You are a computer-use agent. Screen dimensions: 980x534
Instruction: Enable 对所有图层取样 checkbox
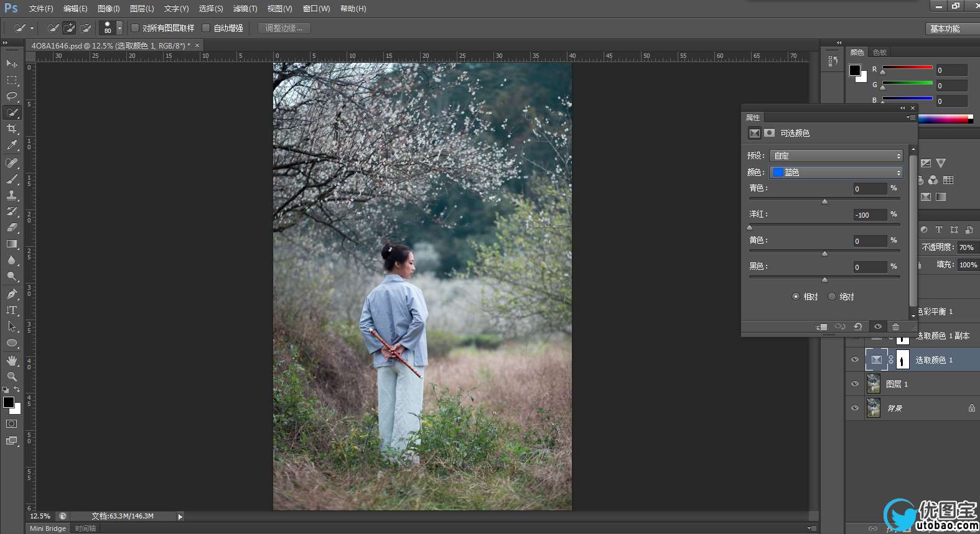(x=135, y=28)
